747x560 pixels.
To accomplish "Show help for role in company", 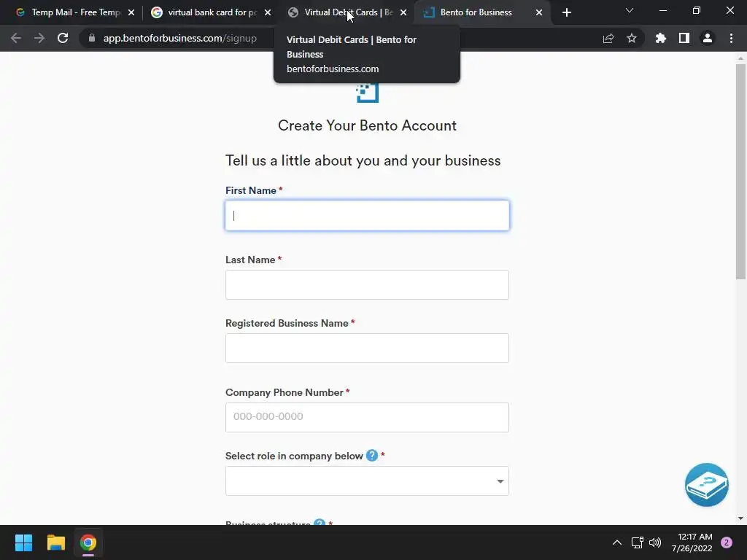I will pos(372,456).
